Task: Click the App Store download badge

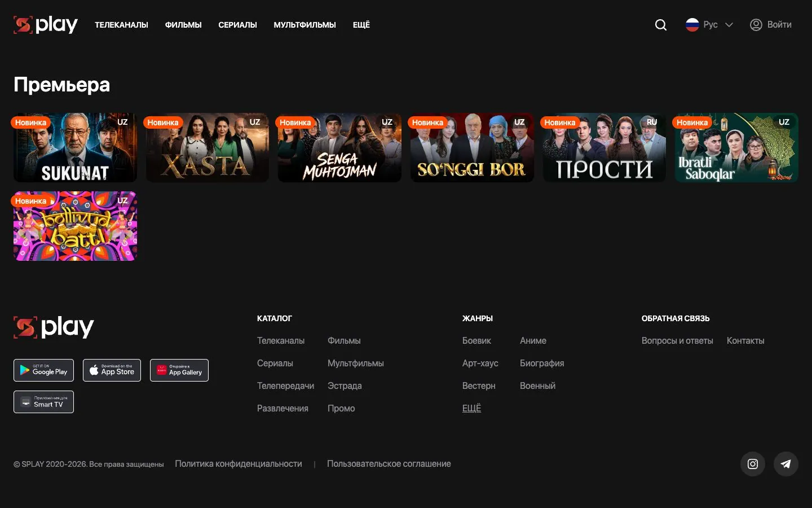Action: (112, 370)
